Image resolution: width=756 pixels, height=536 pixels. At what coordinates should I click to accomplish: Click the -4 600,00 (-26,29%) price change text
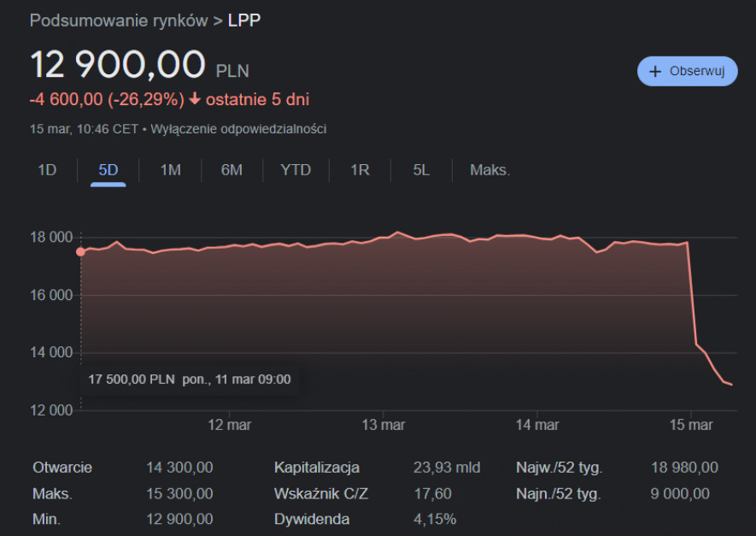107,99
